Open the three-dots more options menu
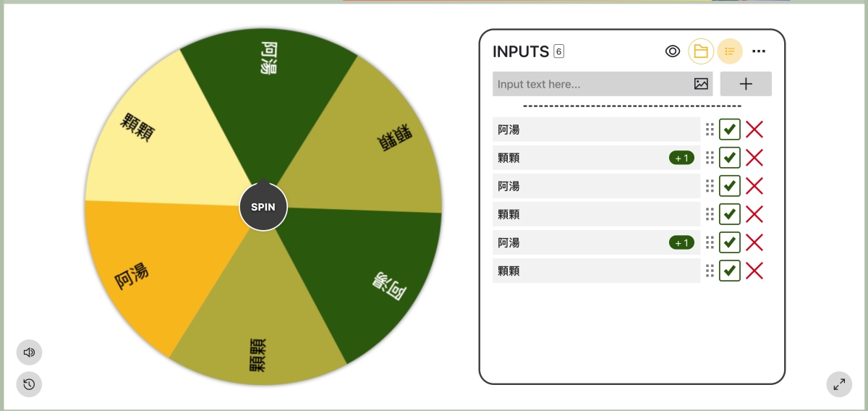The width and height of the screenshot is (868, 411). pyautogui.click(x=759, y=51)
